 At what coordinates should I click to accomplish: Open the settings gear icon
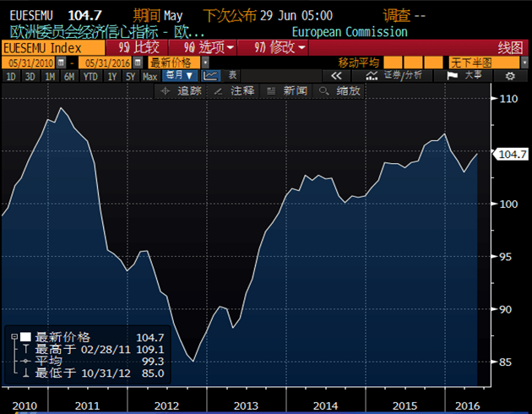[x=509, y=76]
